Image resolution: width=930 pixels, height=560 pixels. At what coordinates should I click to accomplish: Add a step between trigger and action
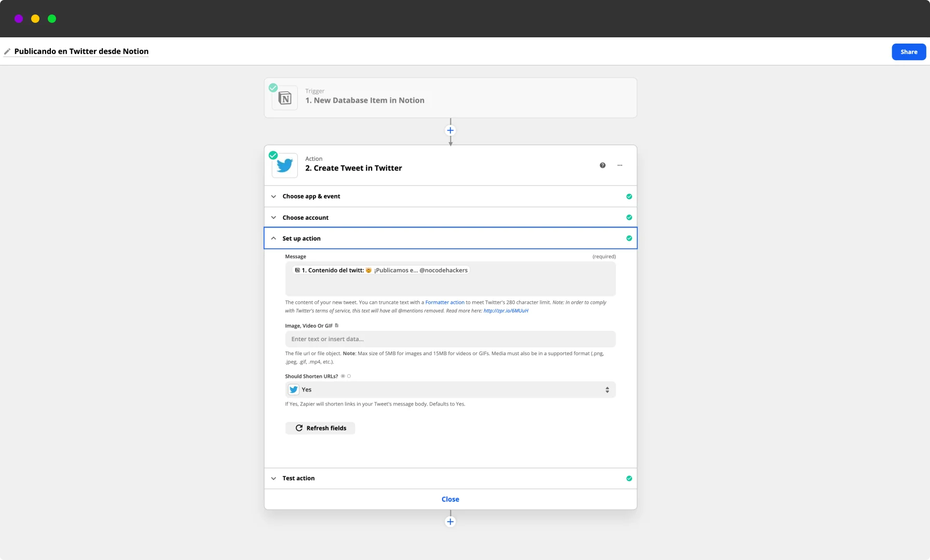pyautogui.click(x=450, y=131)
